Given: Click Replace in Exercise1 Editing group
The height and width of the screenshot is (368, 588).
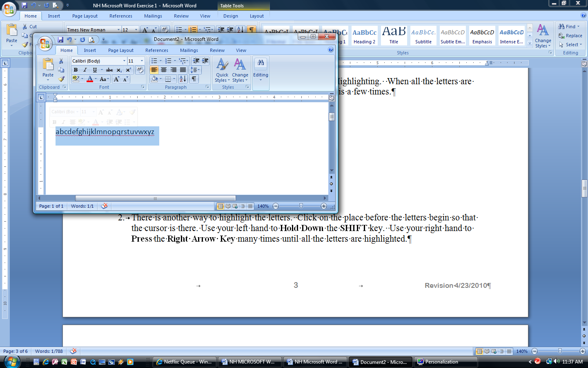Looking at the screenshot, I should (570, 36).
